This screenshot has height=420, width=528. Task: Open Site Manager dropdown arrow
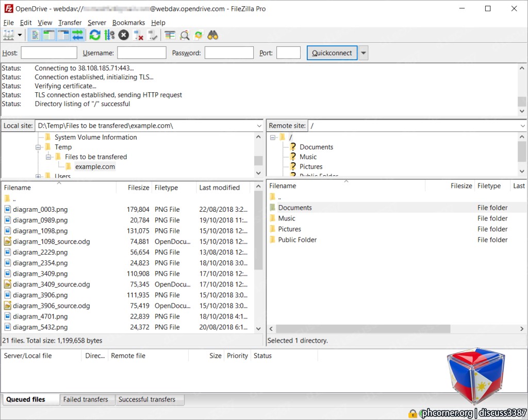[20, 35]
